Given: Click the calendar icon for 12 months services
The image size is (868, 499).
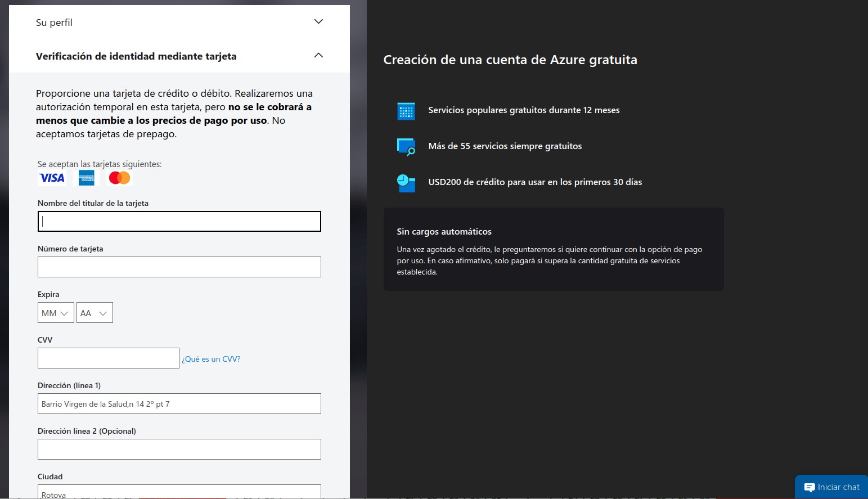Looking at the screenshot, I should 406,111.
